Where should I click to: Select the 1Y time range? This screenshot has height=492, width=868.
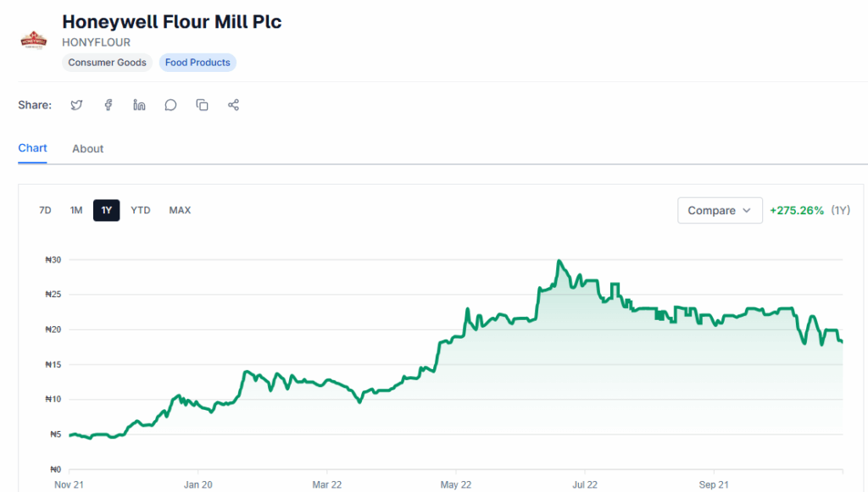click(x=106, y=210)
